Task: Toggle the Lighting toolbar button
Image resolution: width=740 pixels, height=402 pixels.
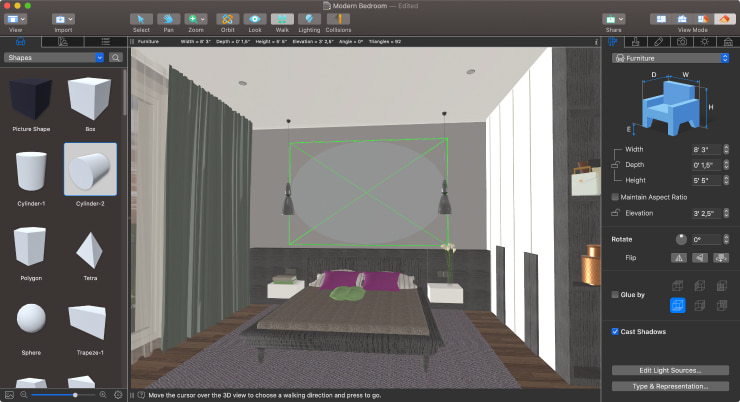Action: [x=309, y=19]
